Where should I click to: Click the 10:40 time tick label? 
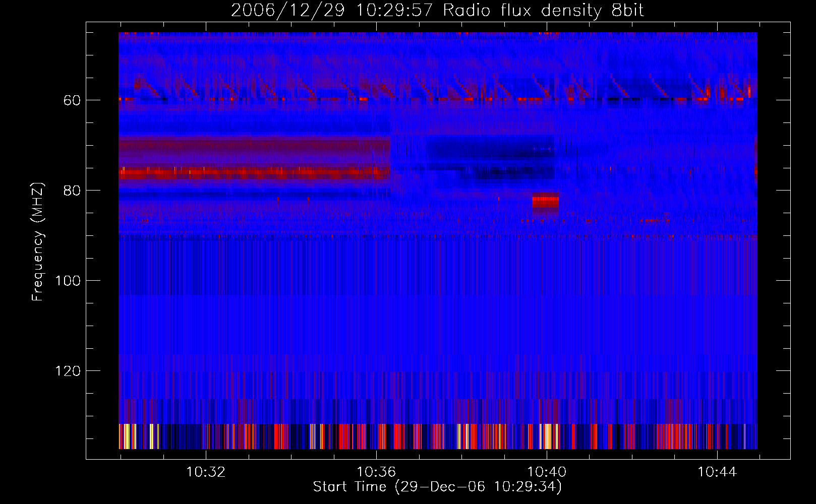click(x=547, y=472)
